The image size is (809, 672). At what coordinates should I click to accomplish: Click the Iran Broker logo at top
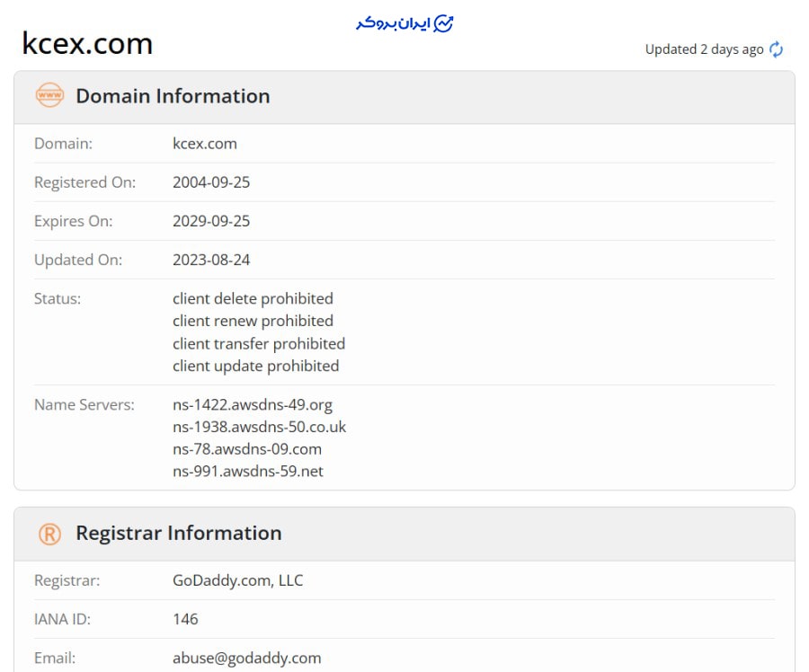tap(404, 23)
